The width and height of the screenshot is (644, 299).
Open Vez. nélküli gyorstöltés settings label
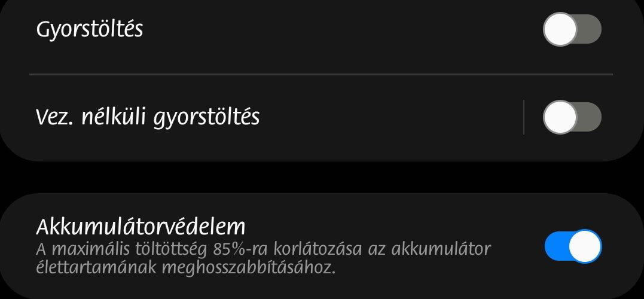point(148,117)
